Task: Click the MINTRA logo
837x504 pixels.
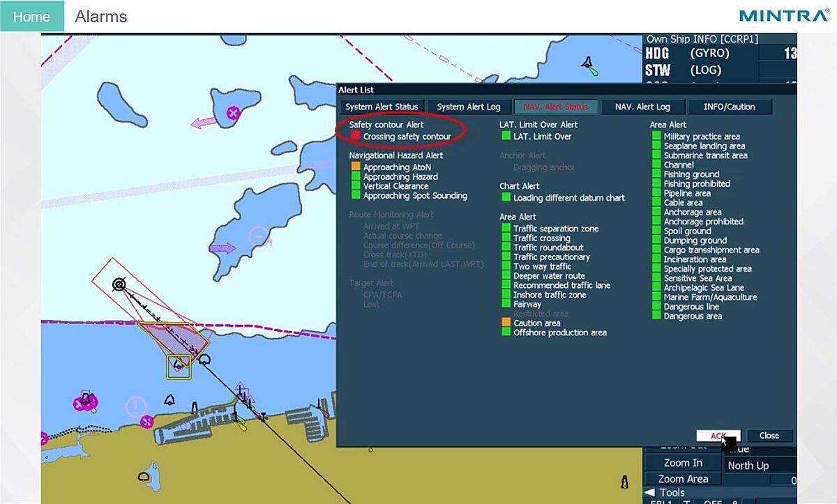Action: click(x=784, y=15)
